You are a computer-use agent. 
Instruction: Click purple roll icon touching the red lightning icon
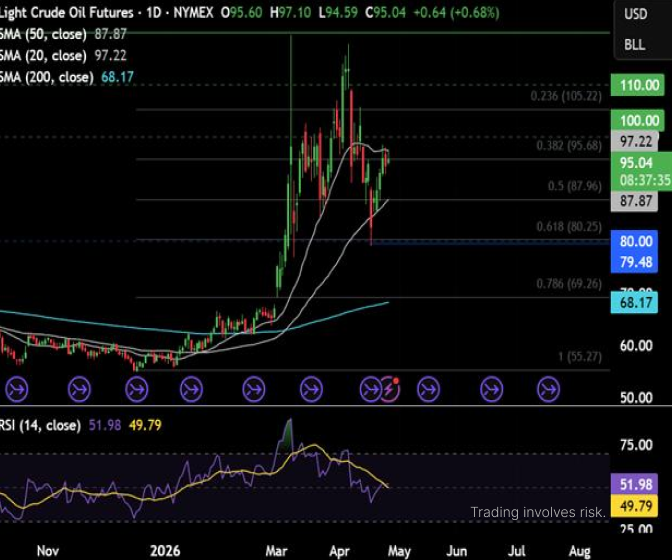pyautogui.click(x=370, y=389)
